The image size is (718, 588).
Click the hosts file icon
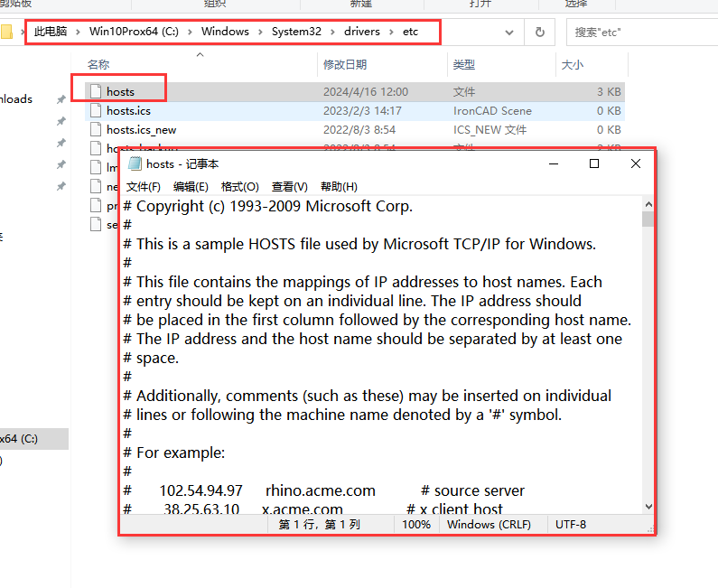[96, 91]
